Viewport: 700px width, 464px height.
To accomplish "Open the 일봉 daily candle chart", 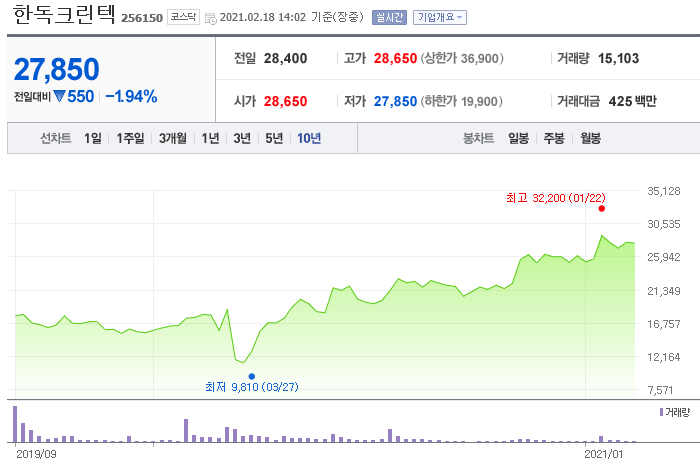I will tap(518, 138).
